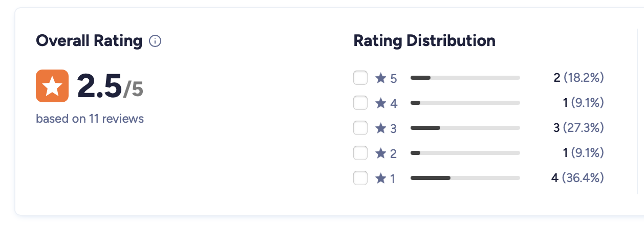
Task: Click the star icon beside the number 4
Action: pyautogui.click(x=380, y=103)
